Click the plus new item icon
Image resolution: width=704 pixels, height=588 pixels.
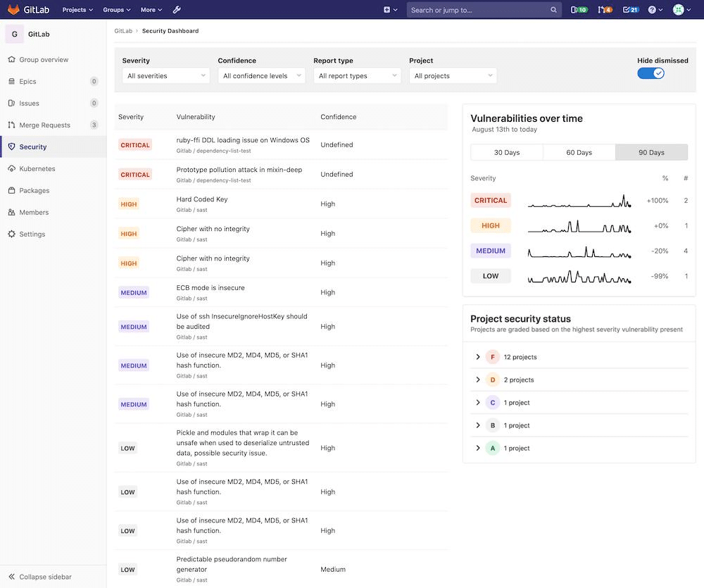386,9
